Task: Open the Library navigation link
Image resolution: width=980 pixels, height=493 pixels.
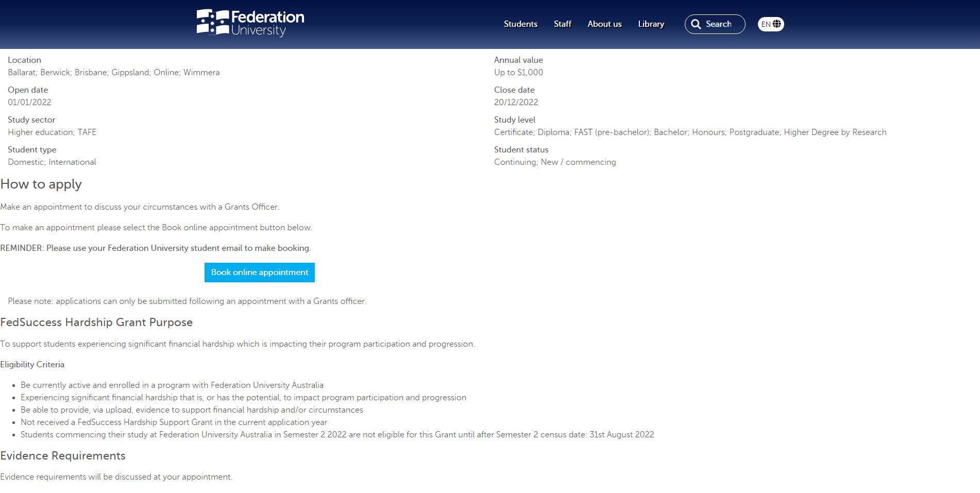Action: point(651,24)
